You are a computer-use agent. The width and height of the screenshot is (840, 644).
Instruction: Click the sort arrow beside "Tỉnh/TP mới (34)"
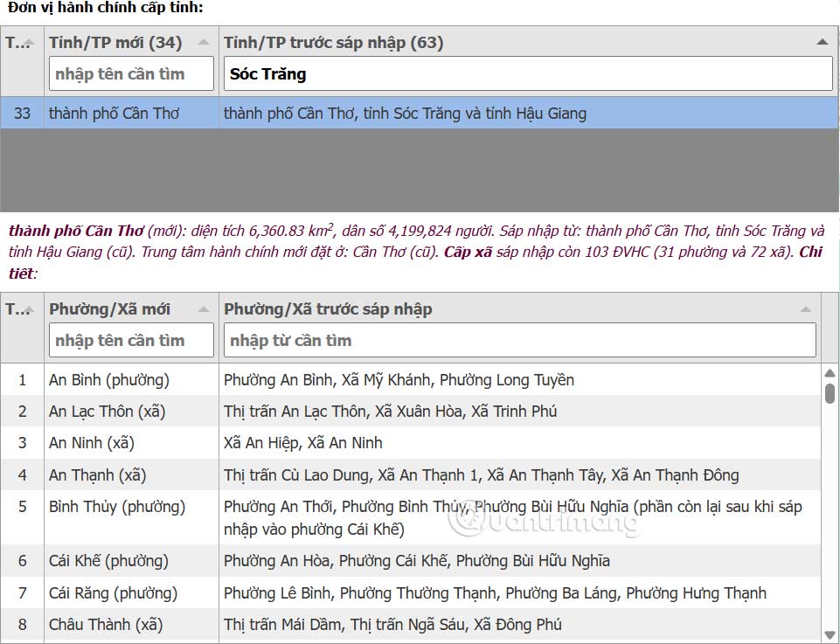click(203, 41)
